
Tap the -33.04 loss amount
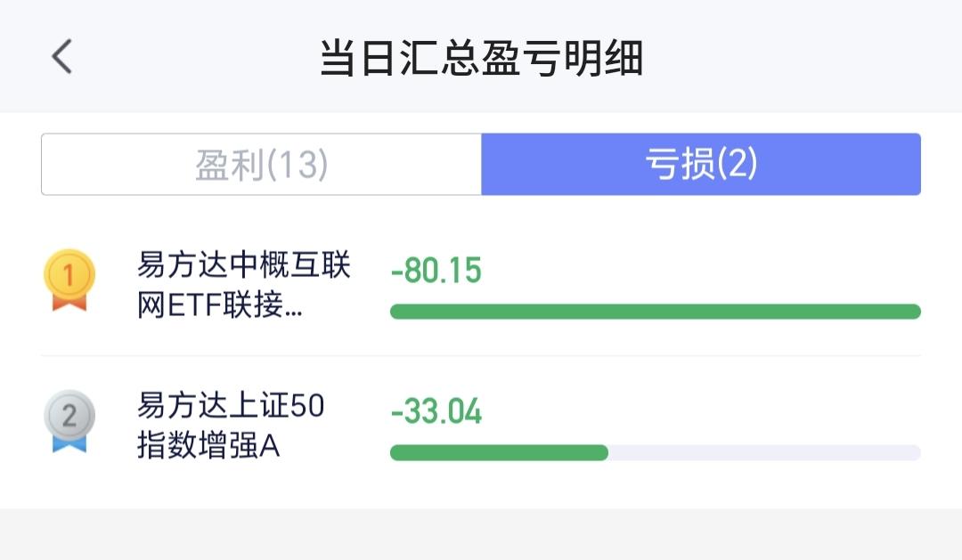tap(436, 411)
